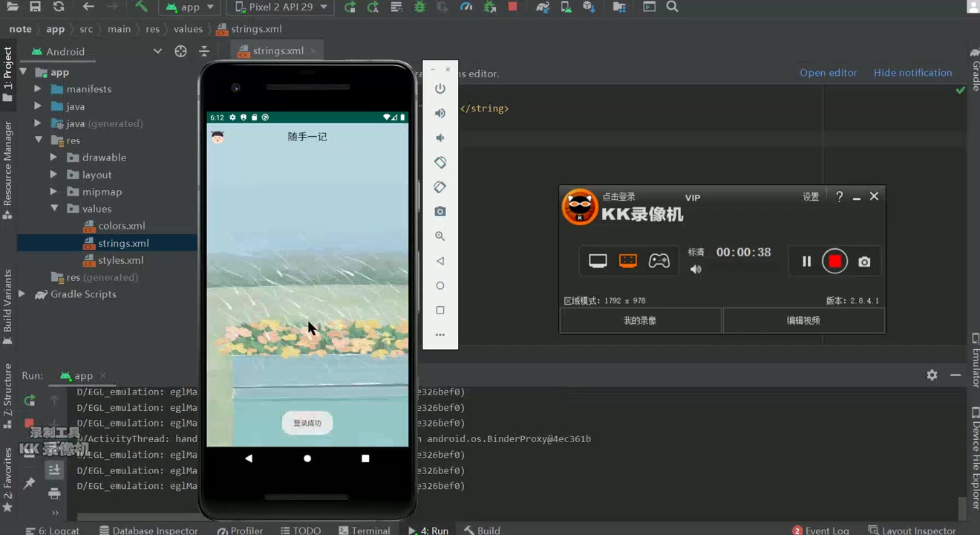
Task: Click Collapse All icon in Project panel
Action: point(204,51)
